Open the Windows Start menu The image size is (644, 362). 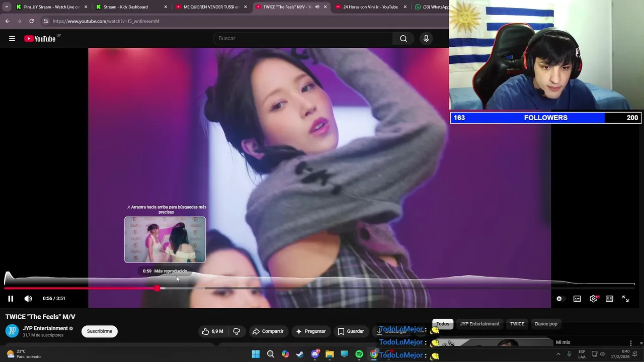(256, 354)
